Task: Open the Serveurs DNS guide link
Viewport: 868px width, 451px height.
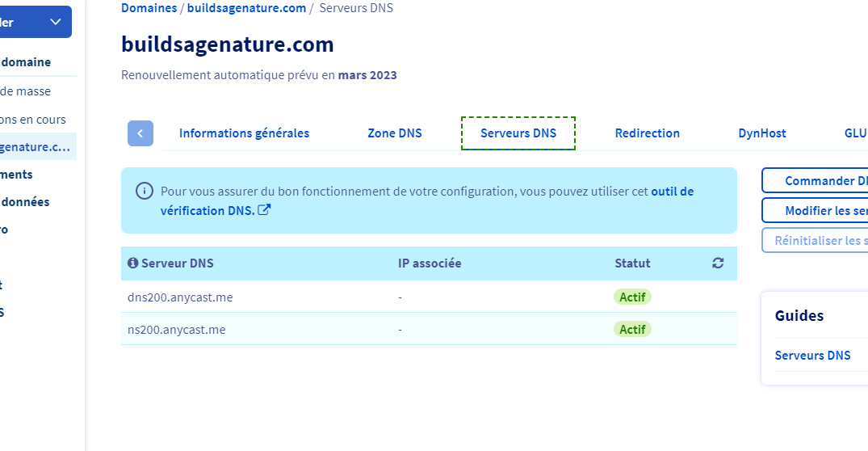Action: click(x=812, y=356)
